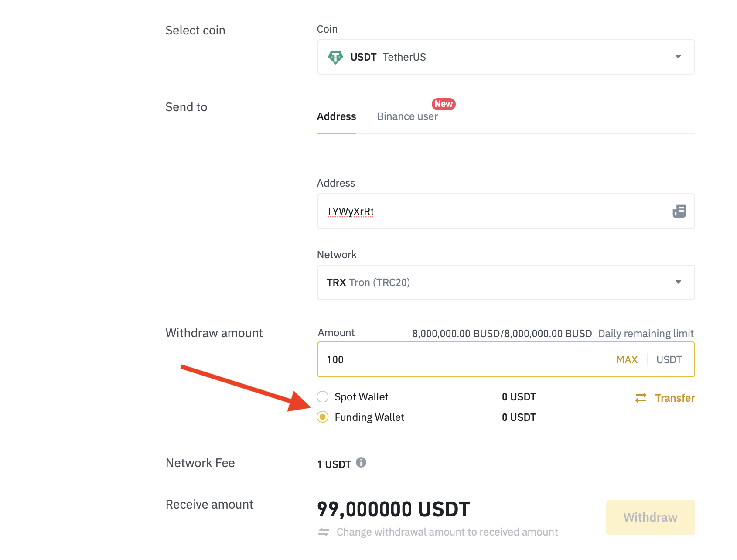Click the TetherUS green coin logo
Viewport: 737px width, 560px height.
tap(336, 57)
